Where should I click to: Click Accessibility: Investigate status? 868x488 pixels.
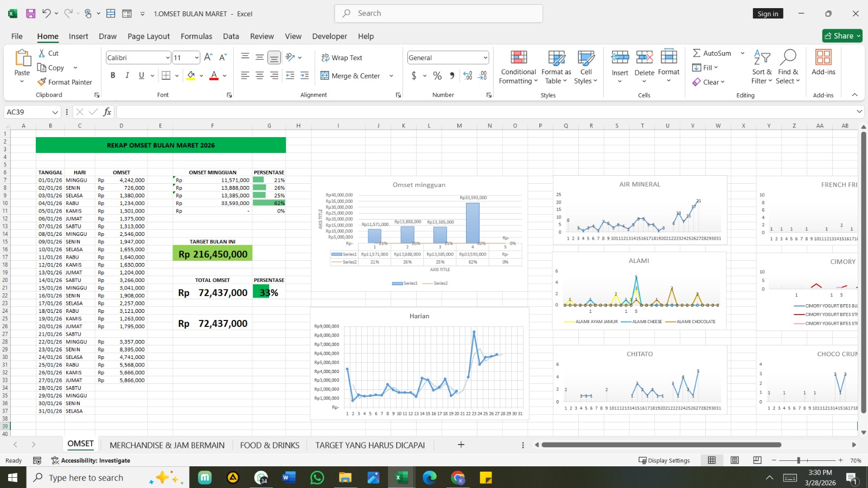tap(91, 460)
